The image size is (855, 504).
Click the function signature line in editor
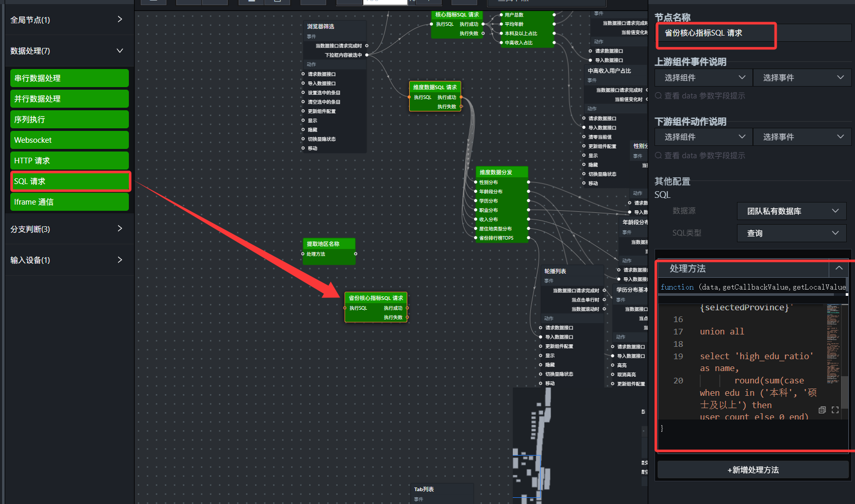[x=753, y=287]
